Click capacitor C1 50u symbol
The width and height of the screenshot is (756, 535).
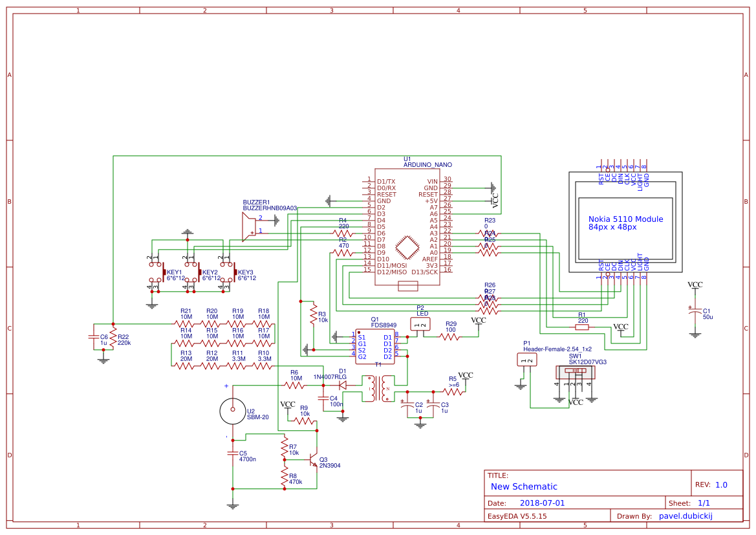coord(695,309)
